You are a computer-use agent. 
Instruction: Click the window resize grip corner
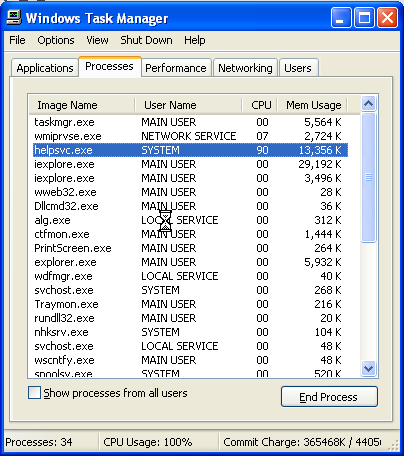pos(393,445)
